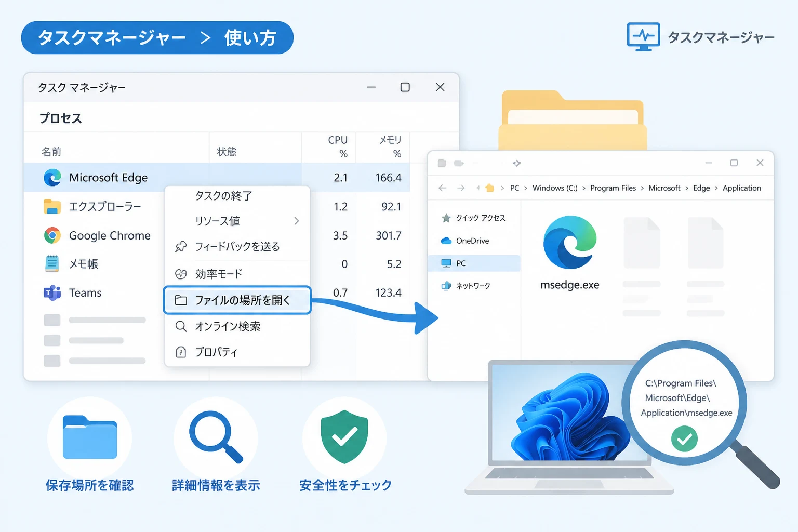Click the forward arrow in the Explorer window
Viewport: 798px width, 532px height.
[461, 188]
